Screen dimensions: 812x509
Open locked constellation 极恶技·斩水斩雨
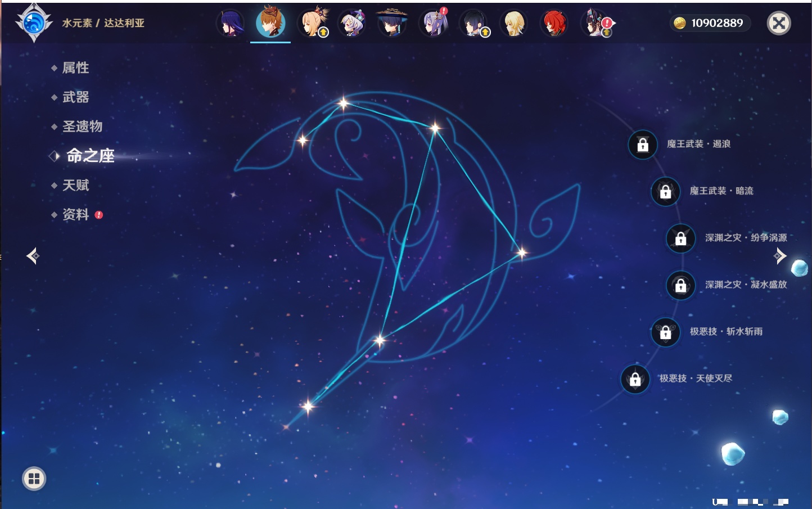tap(665, 332)
